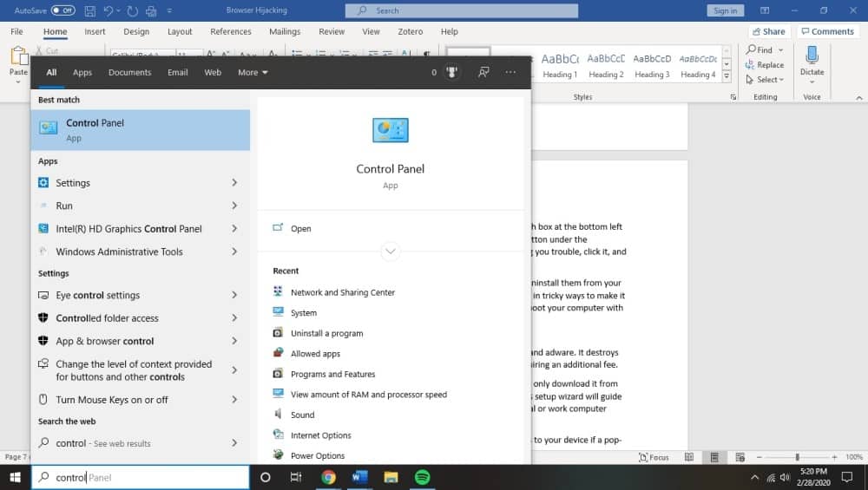Image resolution: width=868 pixels, height=490 pixels.
Task: Click the Quick Print icon in title bar
Action: 150,10
